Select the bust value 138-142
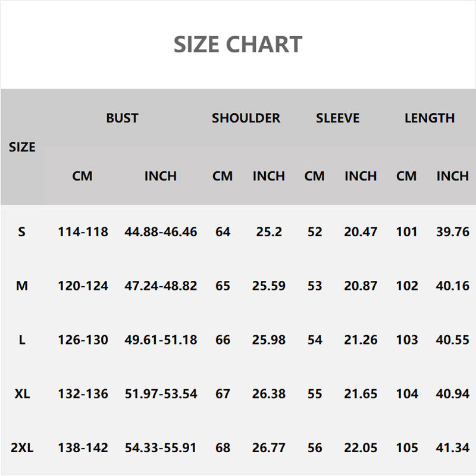Viewport: 476px width, 476px height. (x=83, y=448)
